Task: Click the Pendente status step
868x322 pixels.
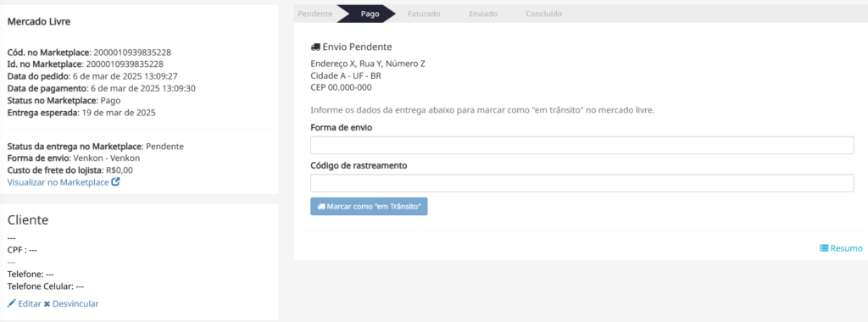Action: pyautogui.click(x=315, y=14)
